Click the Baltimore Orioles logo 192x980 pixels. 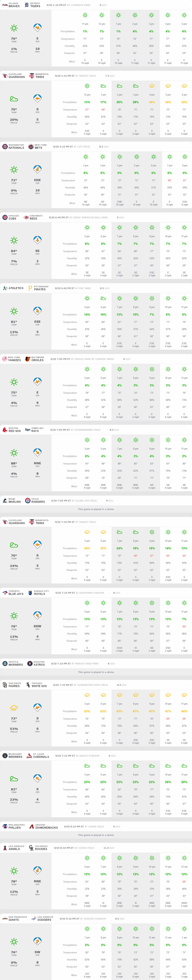coord(27,359)
